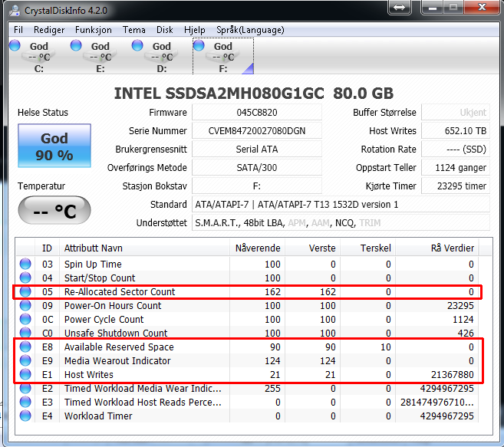Viewport: 504px width, 447px height.
Task: Click the temperature -- °C indicator
Action: 54,211
